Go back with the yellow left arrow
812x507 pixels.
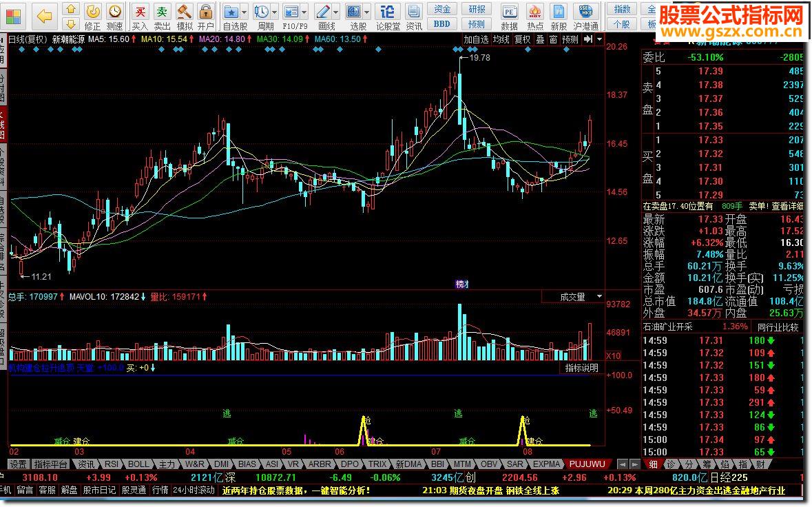pyautogui.click(x=44, y=16)
